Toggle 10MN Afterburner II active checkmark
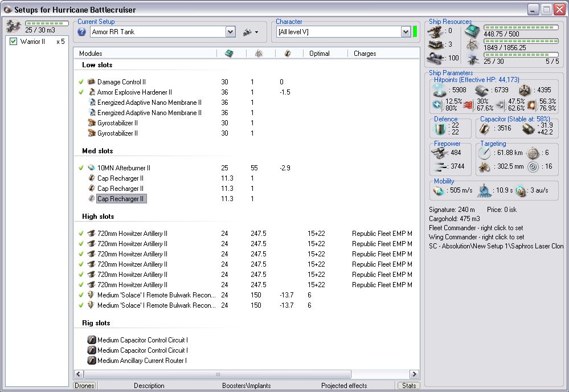The image size is (569, 392). 81,168
